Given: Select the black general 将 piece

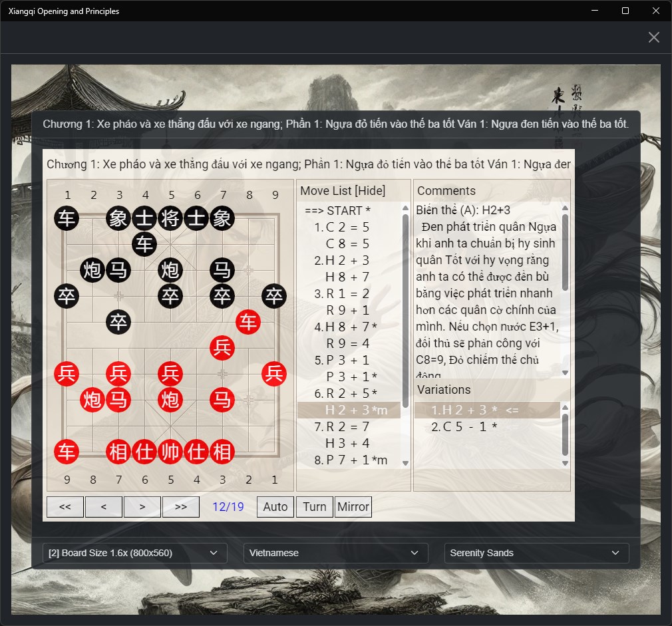Looking at the screenshot, I should pos(170,218).
